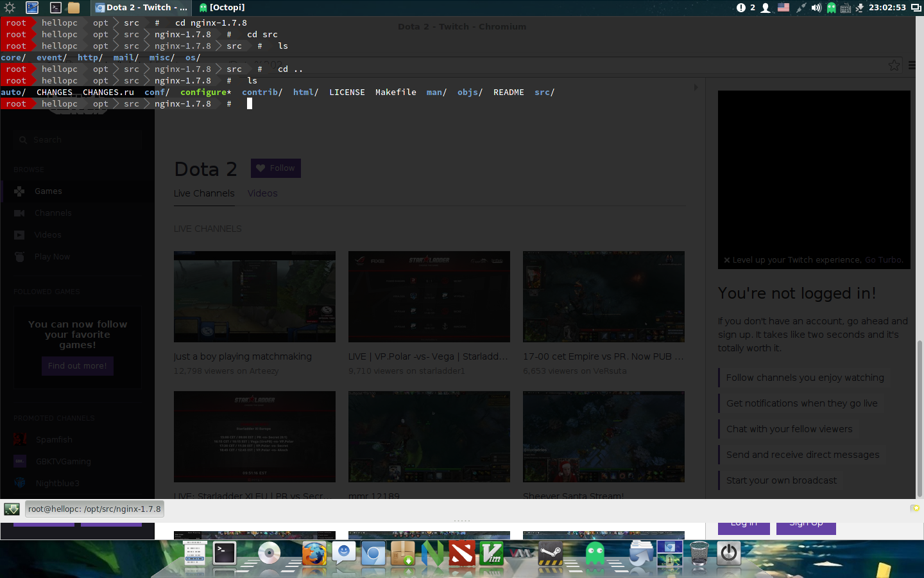
Task: Open VP.Polar vs Vega Starladder thumbnail
Action: tap(429, 297)
